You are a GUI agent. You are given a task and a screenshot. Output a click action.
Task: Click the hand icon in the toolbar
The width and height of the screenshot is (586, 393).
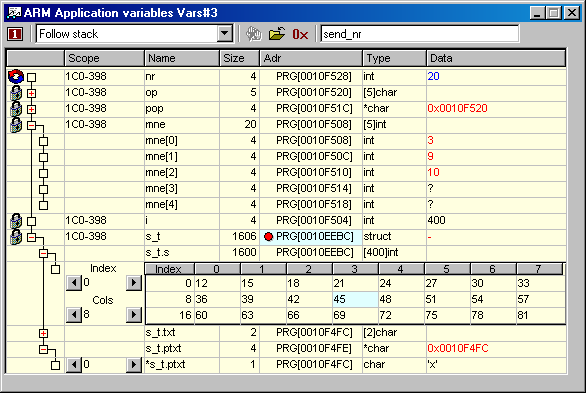254,34
